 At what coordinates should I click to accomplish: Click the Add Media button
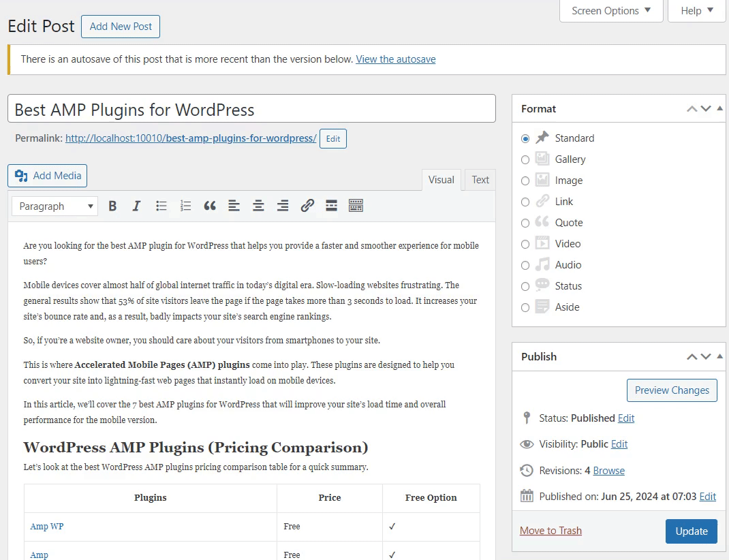click(x=48, y=176)
